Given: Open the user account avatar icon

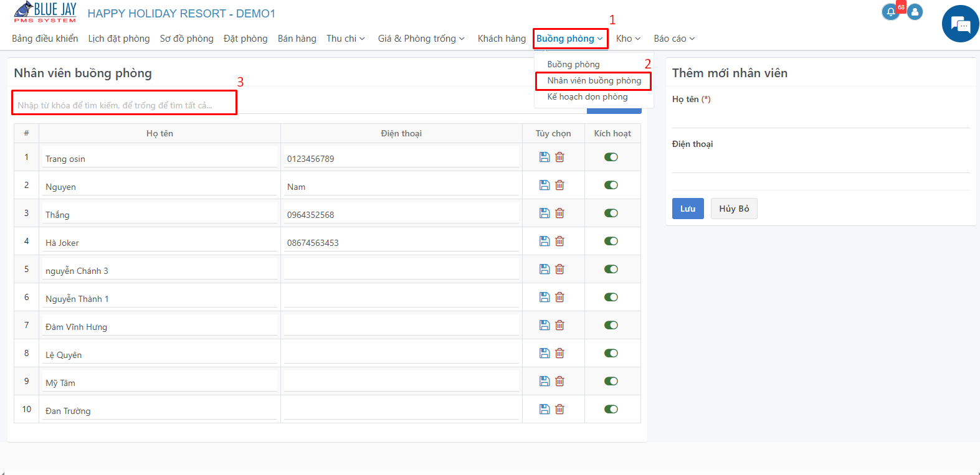Looking at the screenshot, I should coord(915,12).
